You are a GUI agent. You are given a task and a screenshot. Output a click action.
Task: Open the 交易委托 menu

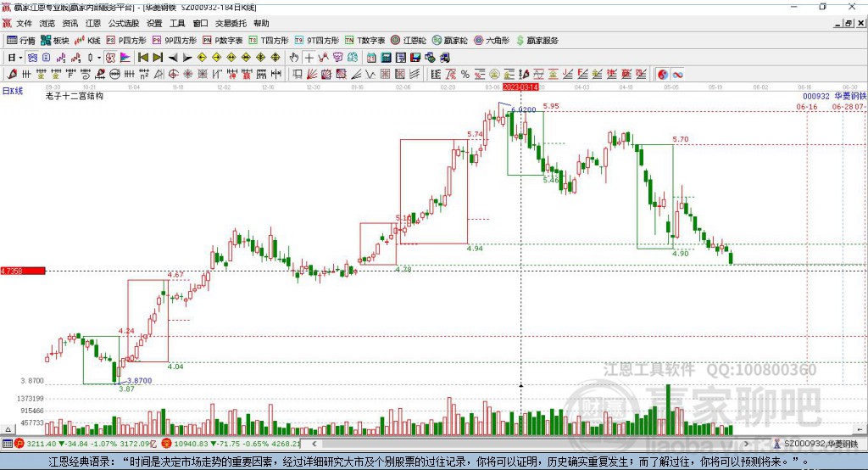(x=231, y=23)
